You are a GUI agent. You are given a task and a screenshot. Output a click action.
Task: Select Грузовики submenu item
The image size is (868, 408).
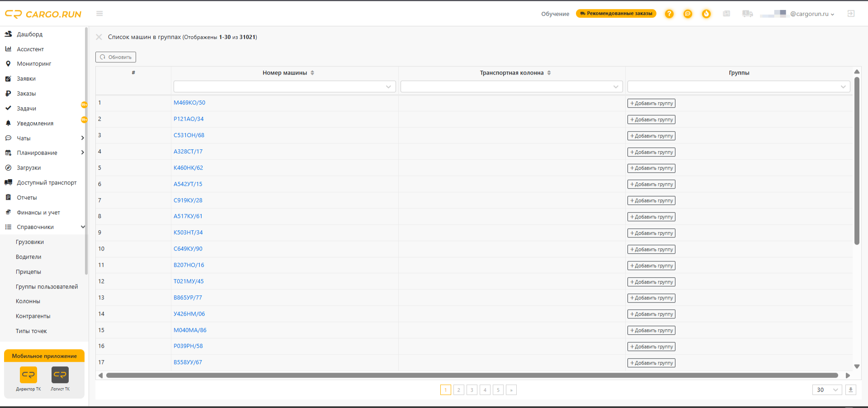(x=30, y=242)
